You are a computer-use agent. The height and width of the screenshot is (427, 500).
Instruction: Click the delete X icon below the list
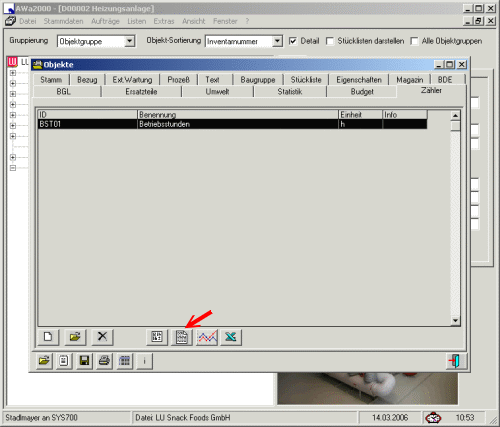pyautogui.click(x=102, y=337)
